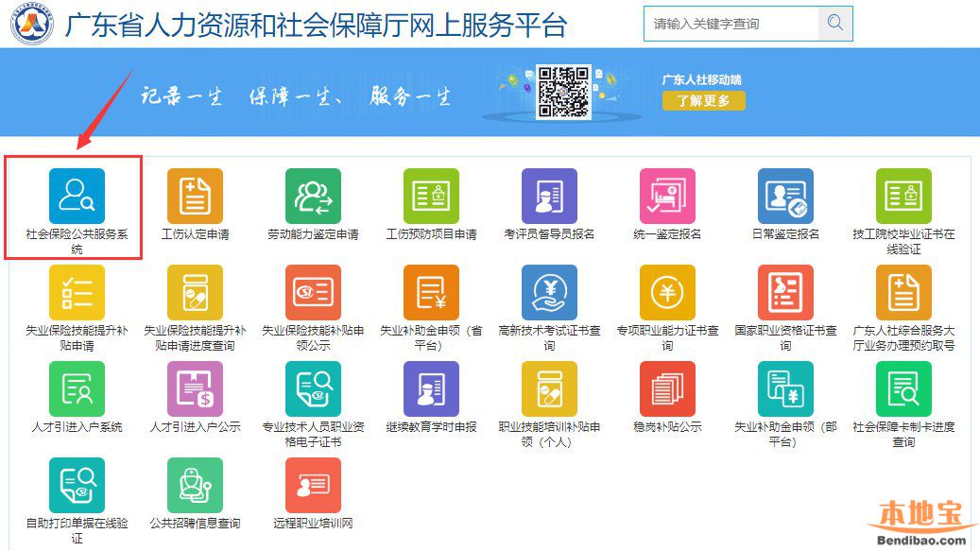Open the 人才引进入户系统 icon
980x551 pixels.
pyautogui.click(x=77, y=389)
